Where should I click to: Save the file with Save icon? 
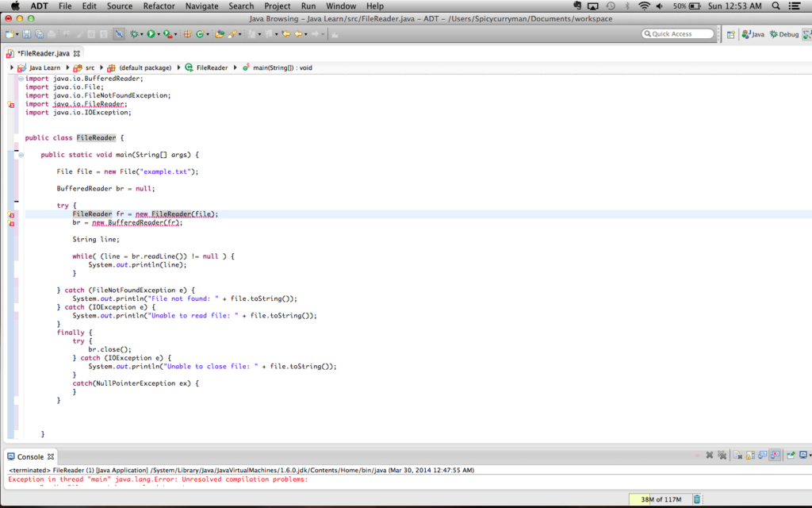(26, 34)
